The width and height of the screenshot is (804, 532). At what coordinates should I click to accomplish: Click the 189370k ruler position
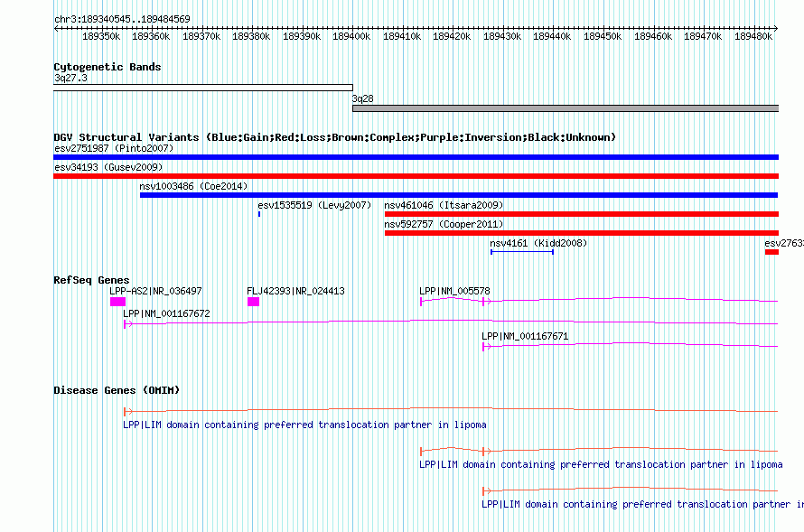click(201, 36)
